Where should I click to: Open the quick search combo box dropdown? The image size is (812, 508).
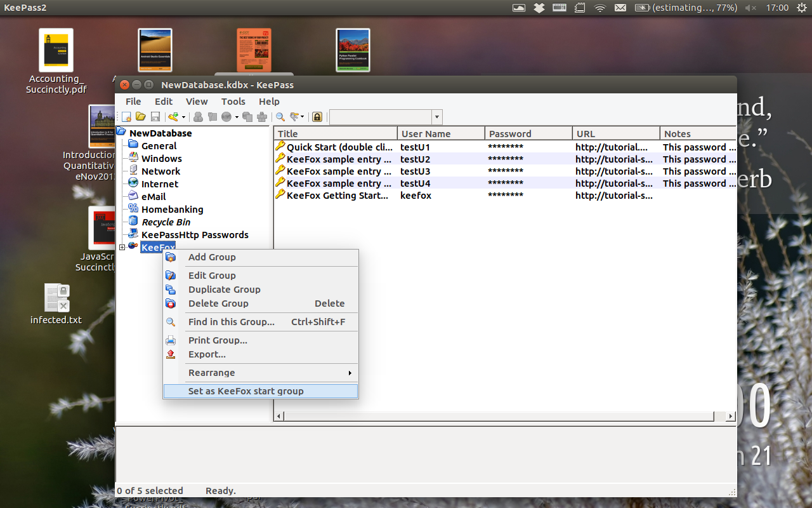tap(436, 117)
